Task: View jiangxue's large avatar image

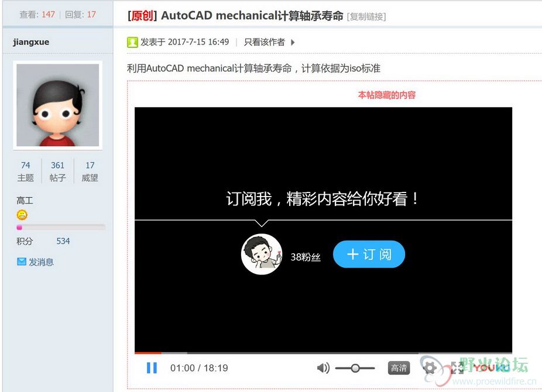Action: click(58, 105)
